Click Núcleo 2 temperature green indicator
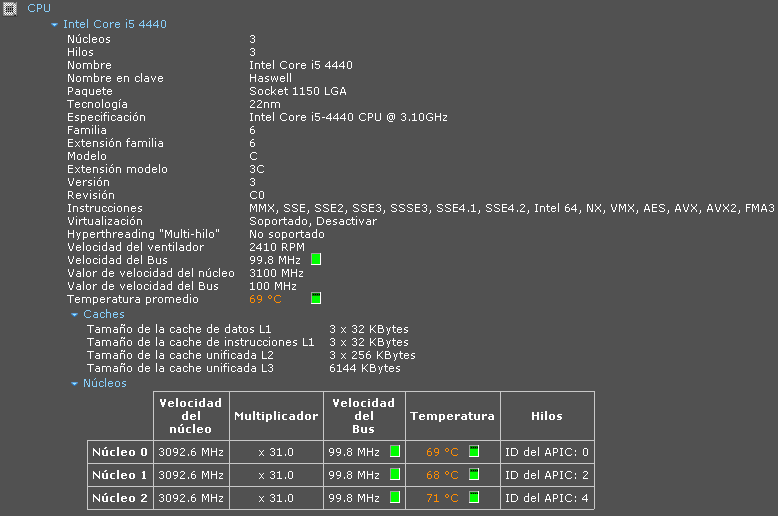Image resolution: width=778 pixels, height=516 pixels. [x=474, y=497]
